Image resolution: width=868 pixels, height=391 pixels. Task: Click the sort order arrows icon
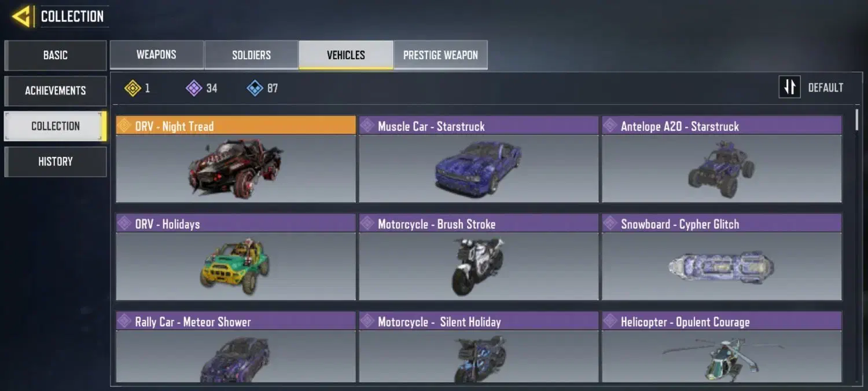[789, 87]
